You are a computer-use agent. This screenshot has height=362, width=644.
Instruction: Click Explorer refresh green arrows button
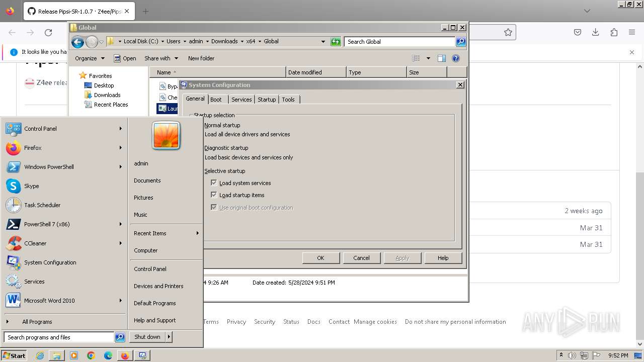(x=336, y=42)
